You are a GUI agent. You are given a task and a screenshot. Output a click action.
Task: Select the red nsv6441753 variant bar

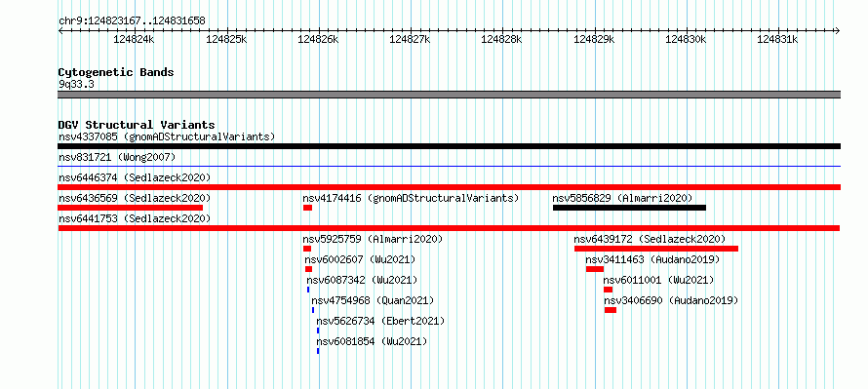[449, 228]
